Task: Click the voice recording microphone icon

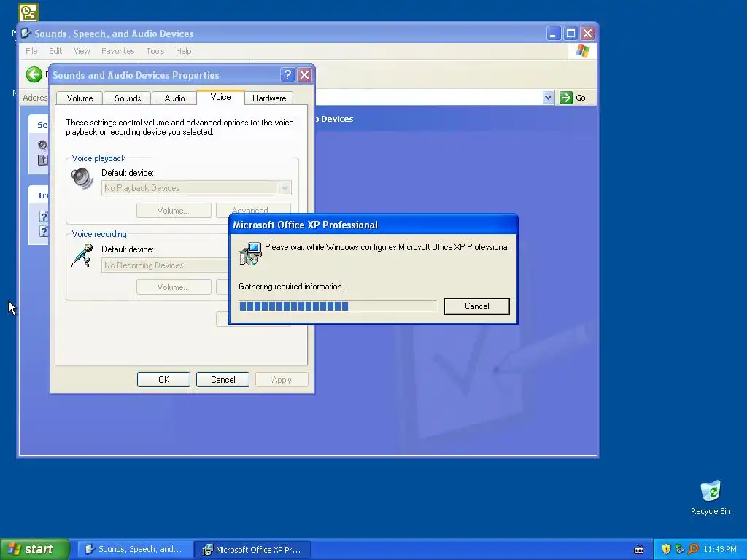Action: tap(82, 255)
